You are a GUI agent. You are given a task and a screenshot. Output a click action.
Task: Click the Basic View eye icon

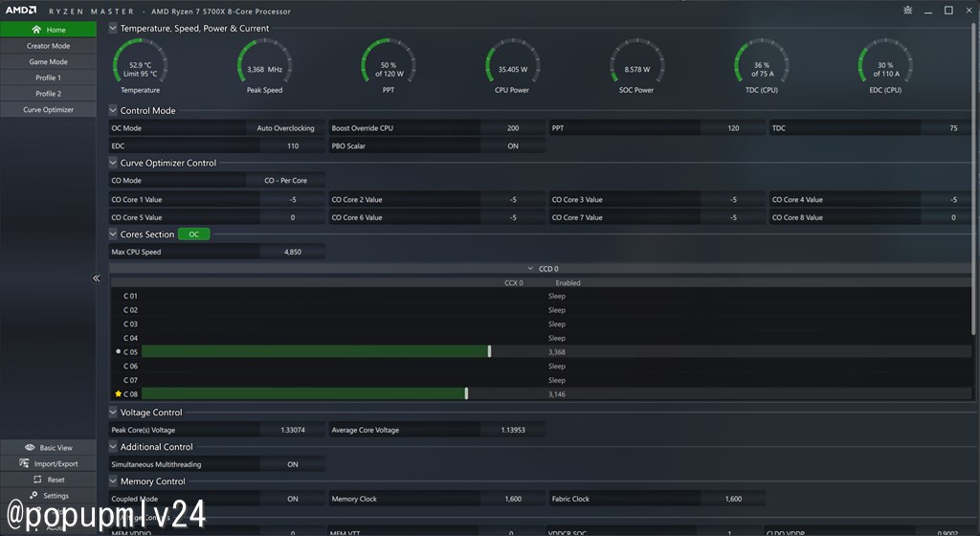tap(30, 447)
